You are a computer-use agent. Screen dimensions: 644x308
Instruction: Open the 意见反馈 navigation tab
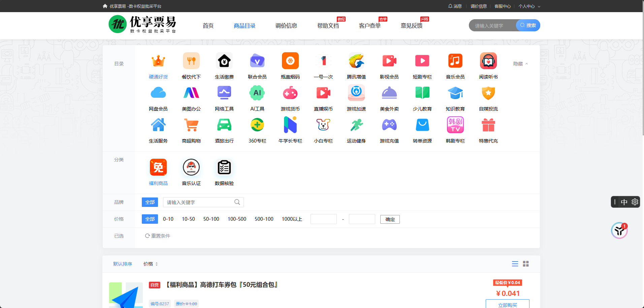coord(412,26)
